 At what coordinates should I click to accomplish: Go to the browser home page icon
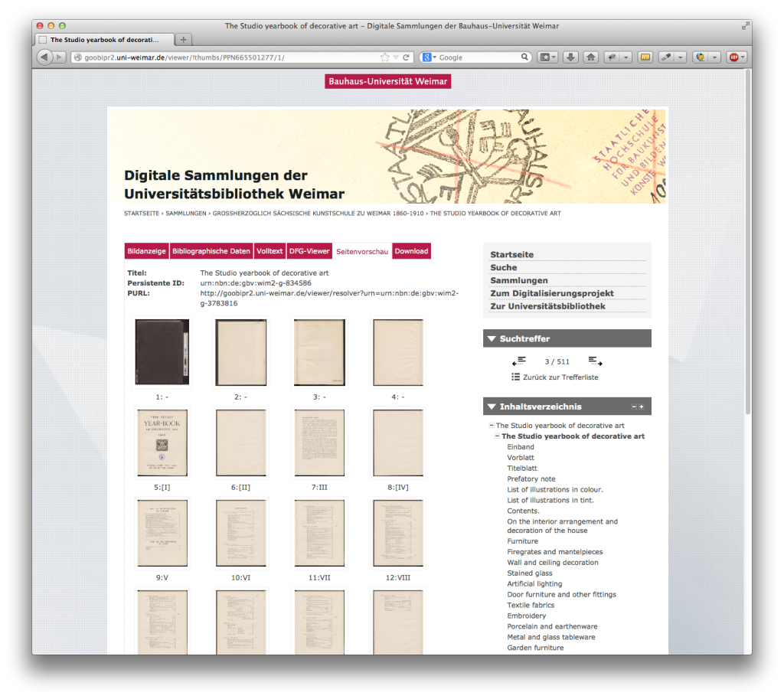(x=591, y=57)
